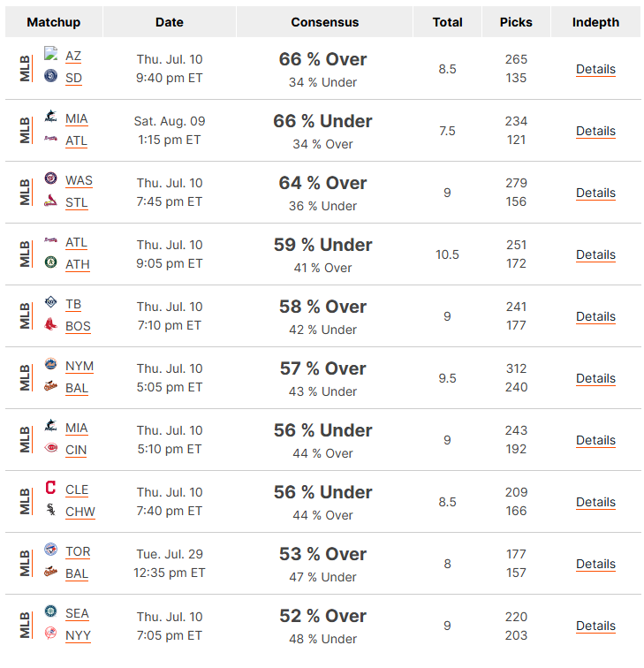Click the Date column header

tap(170, 22)
